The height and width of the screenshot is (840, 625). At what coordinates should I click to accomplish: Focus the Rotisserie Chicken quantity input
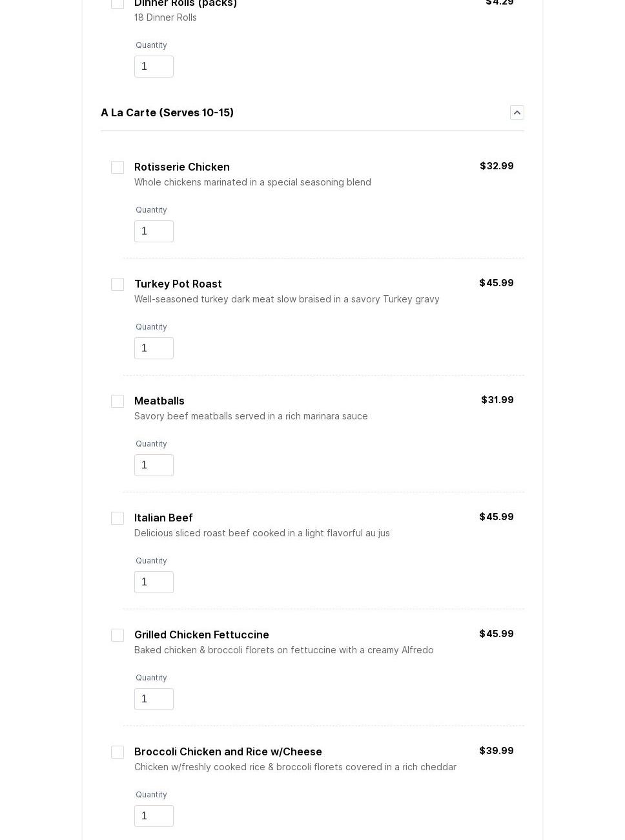coord(154,231)
